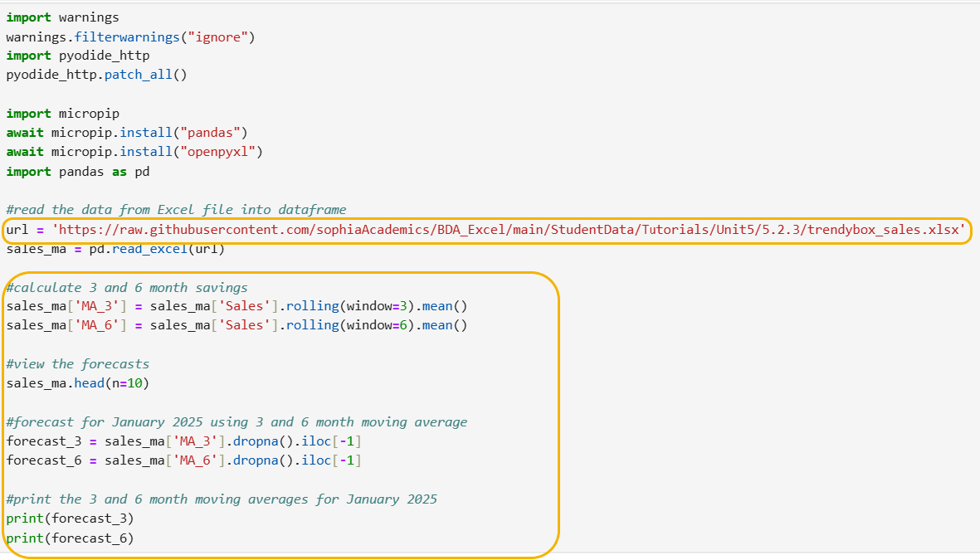Place cursor in warnings.filterwarnings("ignore") line

130,37
